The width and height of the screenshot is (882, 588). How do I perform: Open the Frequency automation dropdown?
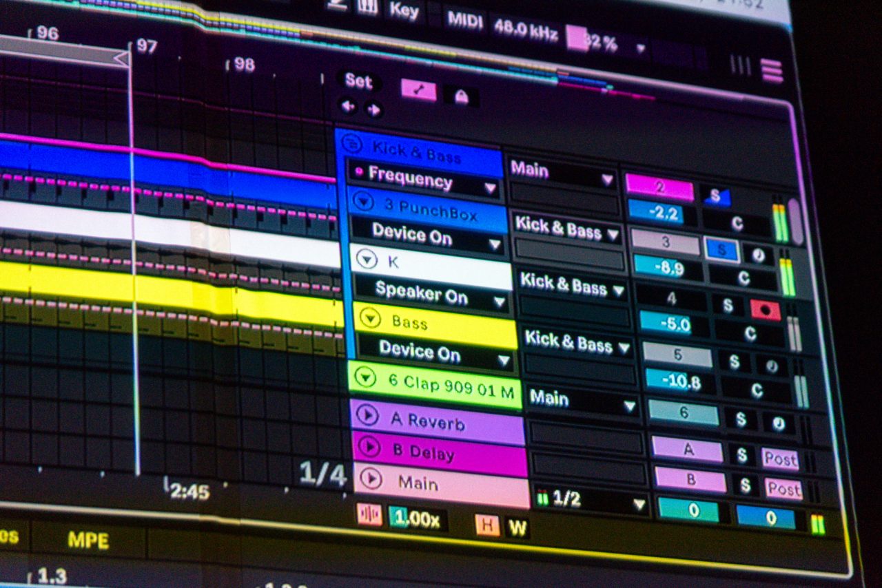(490, 187)
